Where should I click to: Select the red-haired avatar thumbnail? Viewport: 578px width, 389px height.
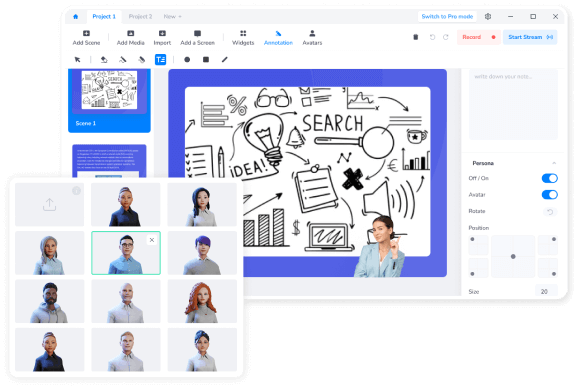(202, 301)
